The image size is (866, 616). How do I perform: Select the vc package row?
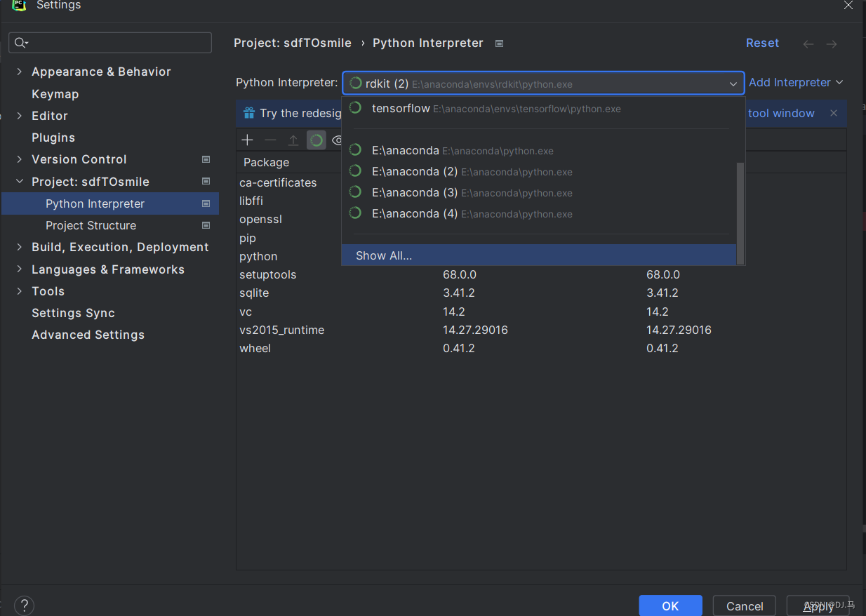coord(541,312)
